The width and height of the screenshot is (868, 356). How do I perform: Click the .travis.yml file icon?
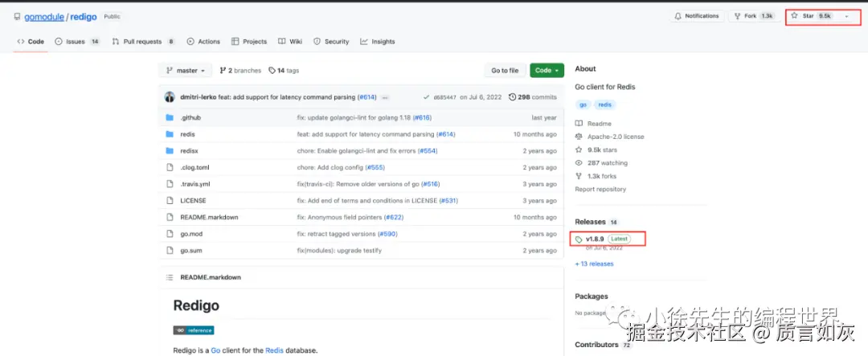click(x=170, y=184)
